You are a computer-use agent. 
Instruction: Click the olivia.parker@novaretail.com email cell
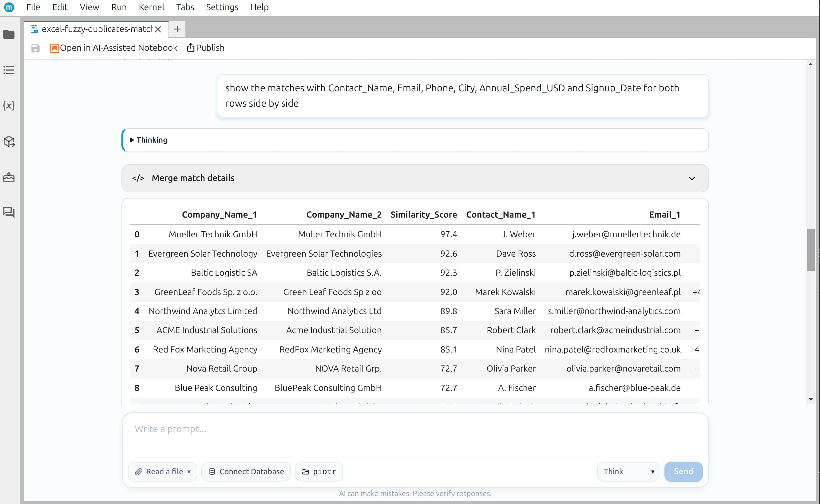click(623, 368)
